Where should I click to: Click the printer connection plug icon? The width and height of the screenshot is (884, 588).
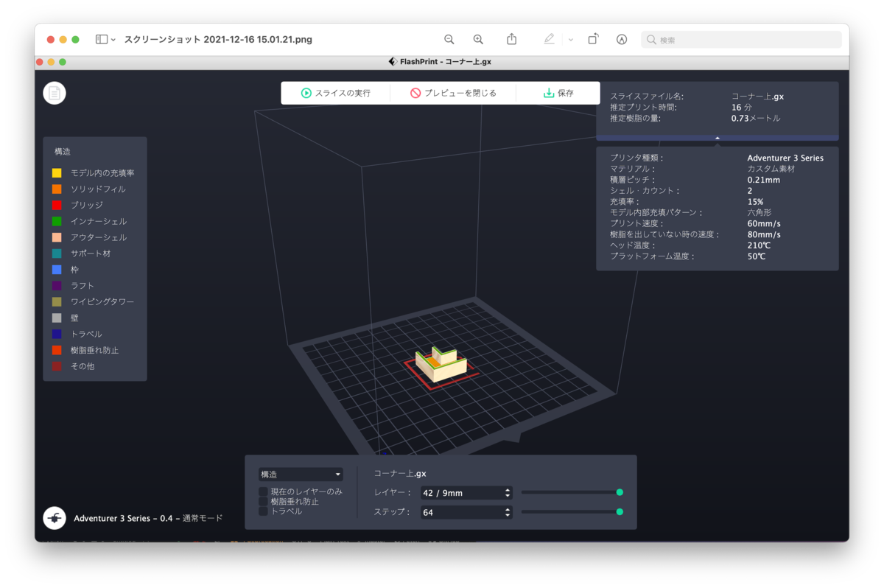pos(55,518)
